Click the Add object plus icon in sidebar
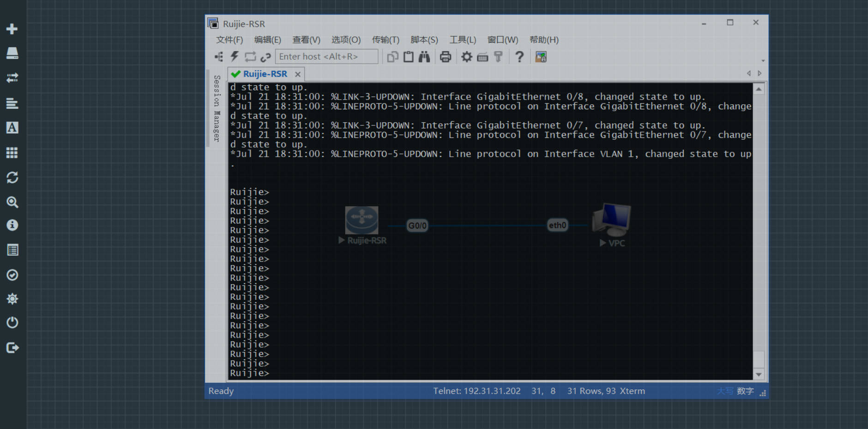The width and height of the screenshot is (868, 429). pyautogui.click(x=12, y=29)
